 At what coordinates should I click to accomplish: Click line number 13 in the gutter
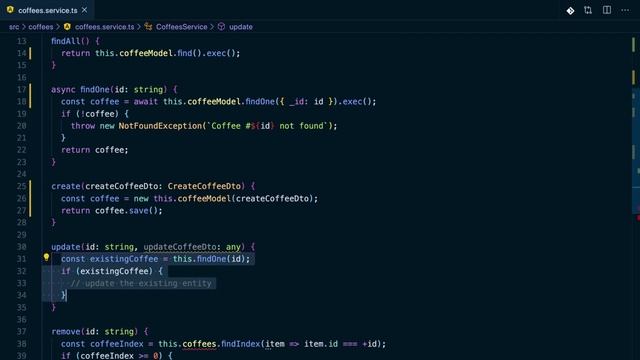[x=22, y=41]
